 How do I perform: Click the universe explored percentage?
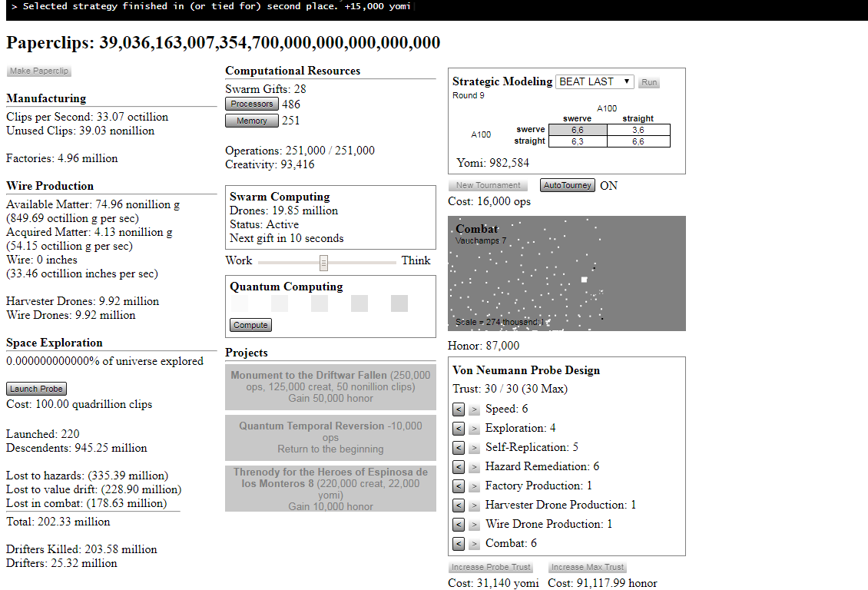point(104,361)
